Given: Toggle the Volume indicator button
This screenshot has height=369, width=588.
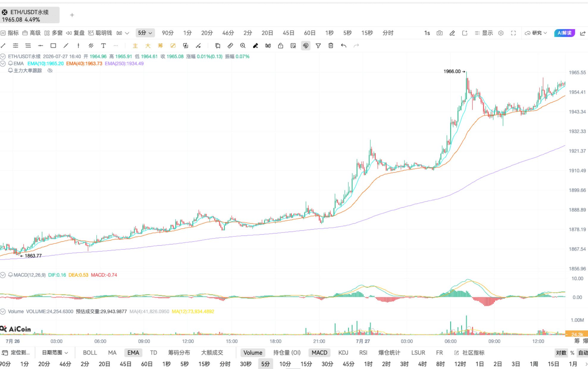Looking at the screenshot, I should coord(253,353).
